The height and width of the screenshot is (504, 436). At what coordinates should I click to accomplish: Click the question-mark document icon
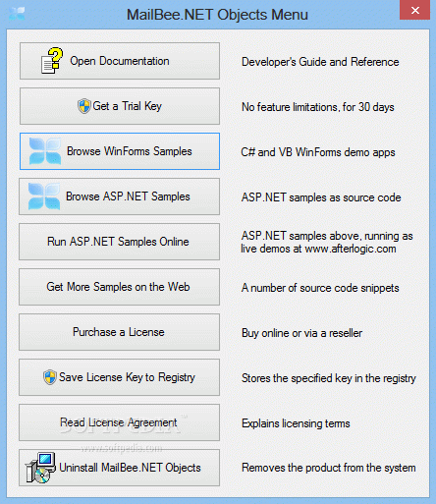(x=52, y=61)
